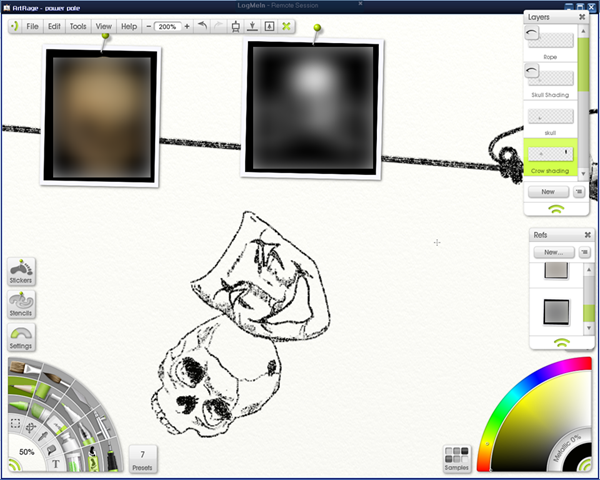This screenshot has width=600, height=480.
Task: Zoom out with the minus button
Action: [148, 26]
